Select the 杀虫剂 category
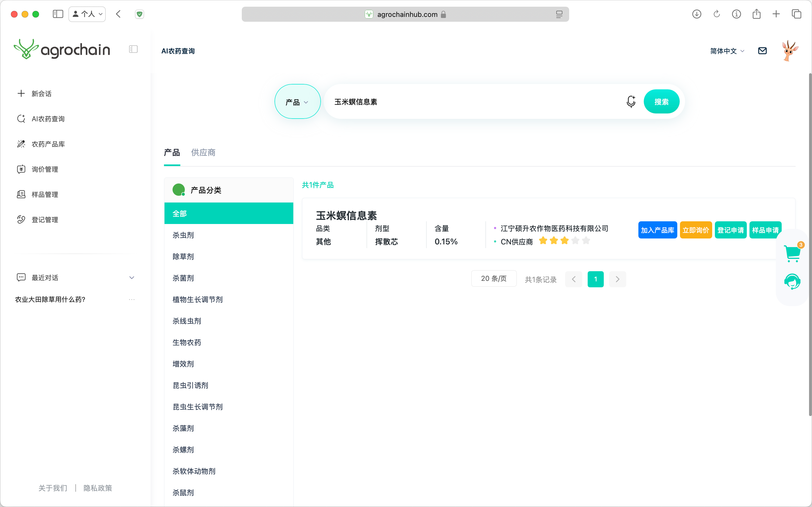The width and height of the screenshot is (812, 507). (x=183, y=235)
